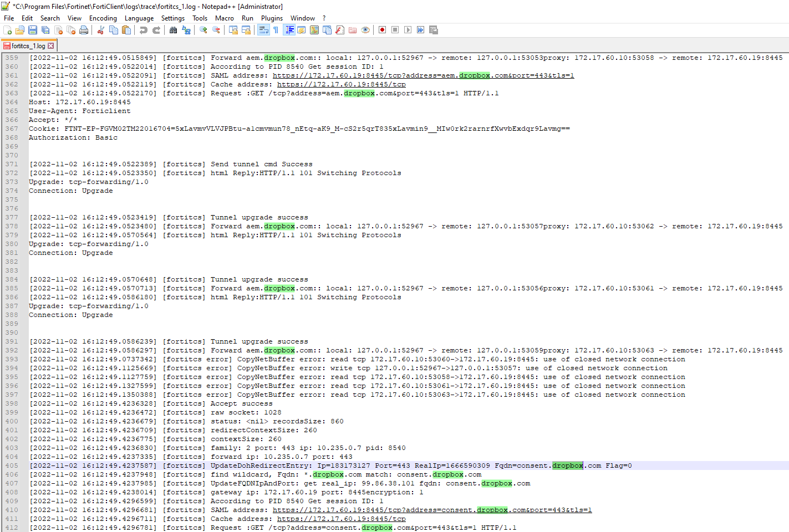Play back the recorded macro
The image size is (789, 532).
(x=408, y=30)
